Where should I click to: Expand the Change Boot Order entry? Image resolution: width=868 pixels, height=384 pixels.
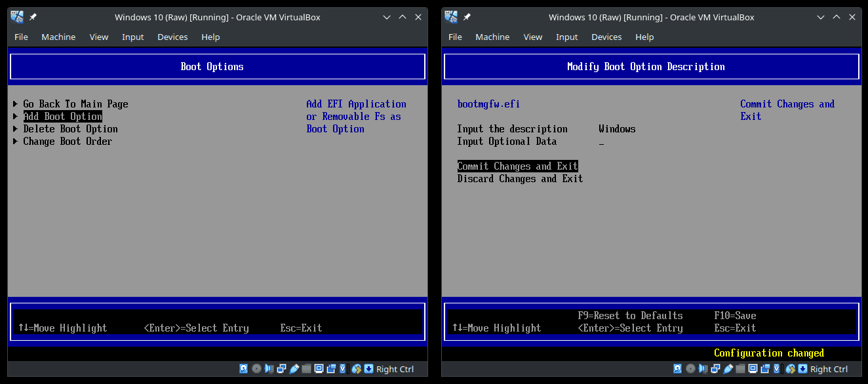[x=68, y=142]
